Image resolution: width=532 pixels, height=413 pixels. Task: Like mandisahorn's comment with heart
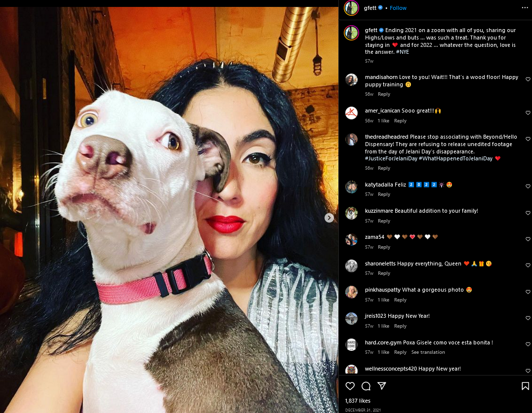[x=528, y=79]
